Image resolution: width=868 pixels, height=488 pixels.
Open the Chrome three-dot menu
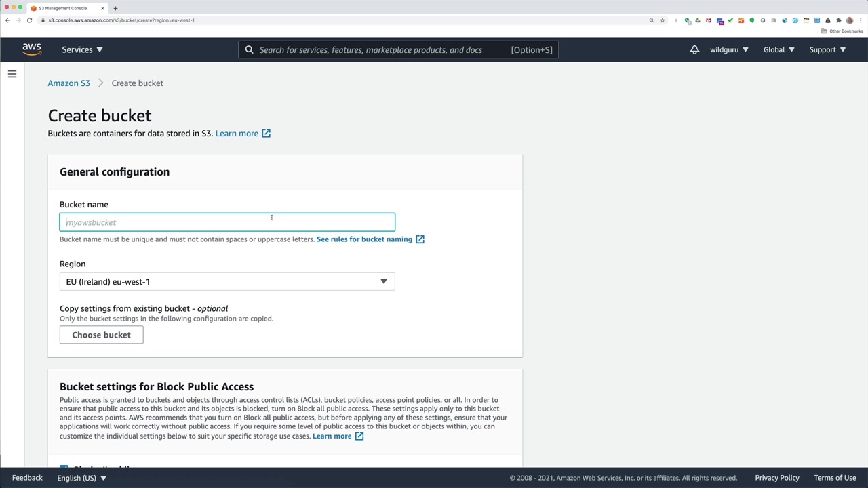(860, 20)
